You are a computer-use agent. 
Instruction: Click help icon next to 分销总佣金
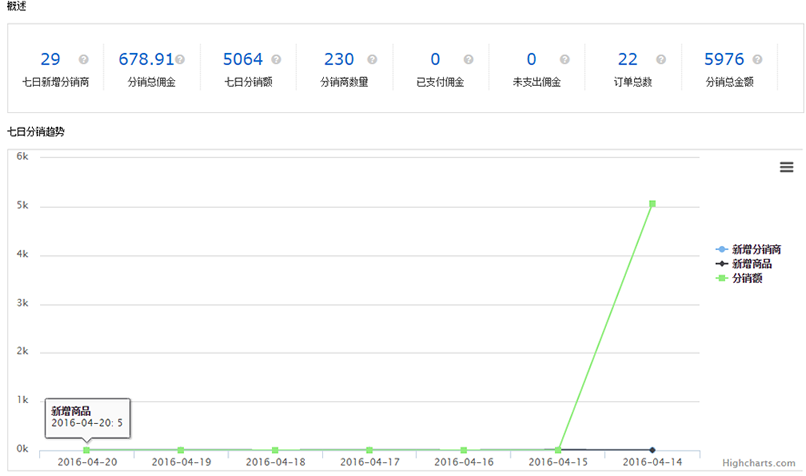click(180, 60)
